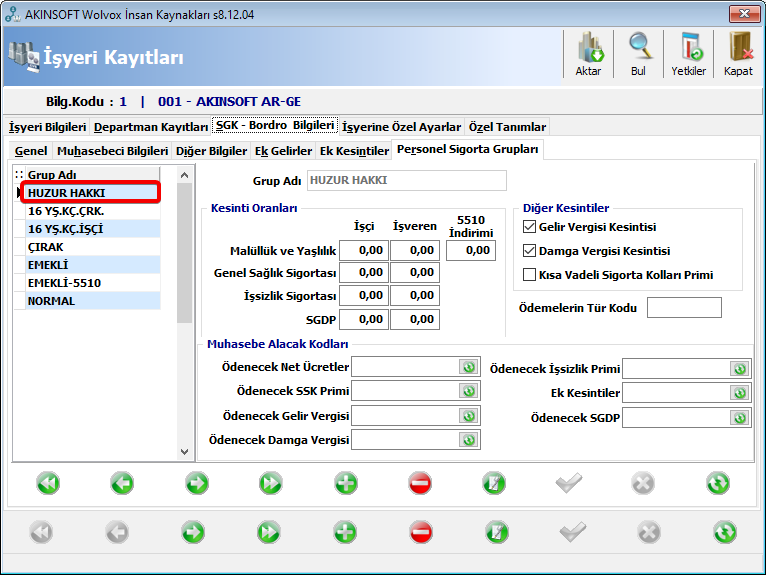Open account lookup for Ödenecek SGDP

(x=740, y=418)
